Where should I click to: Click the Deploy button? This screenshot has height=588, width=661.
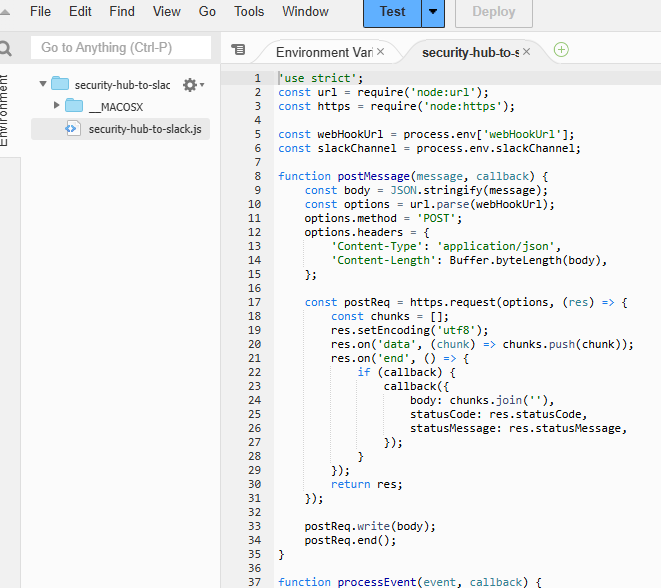(494, 13)
